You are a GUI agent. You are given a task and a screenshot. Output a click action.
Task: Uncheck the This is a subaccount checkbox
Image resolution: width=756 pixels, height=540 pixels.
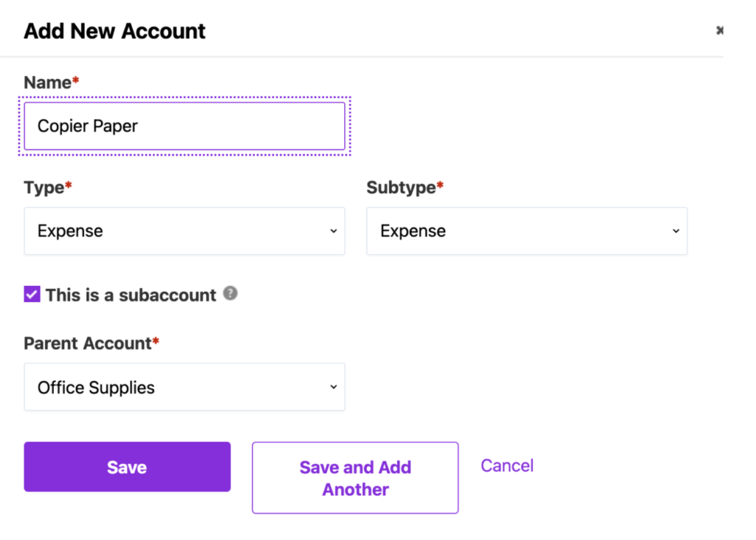point(32,294)
